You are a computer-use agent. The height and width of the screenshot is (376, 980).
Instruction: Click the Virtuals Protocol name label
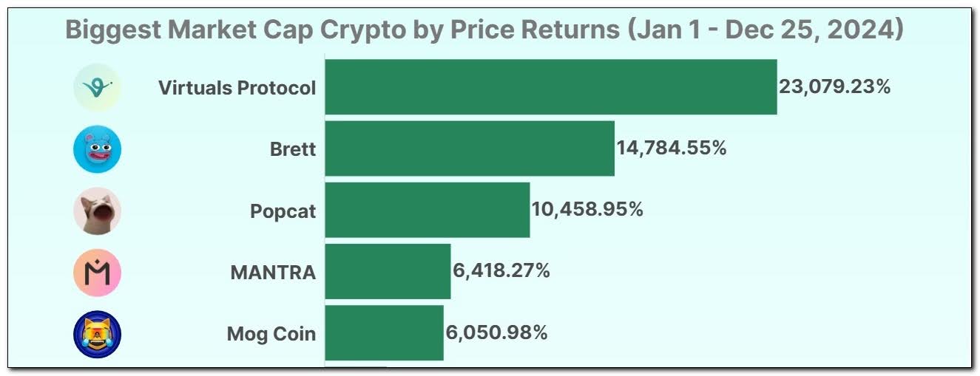tap(237, 88)
